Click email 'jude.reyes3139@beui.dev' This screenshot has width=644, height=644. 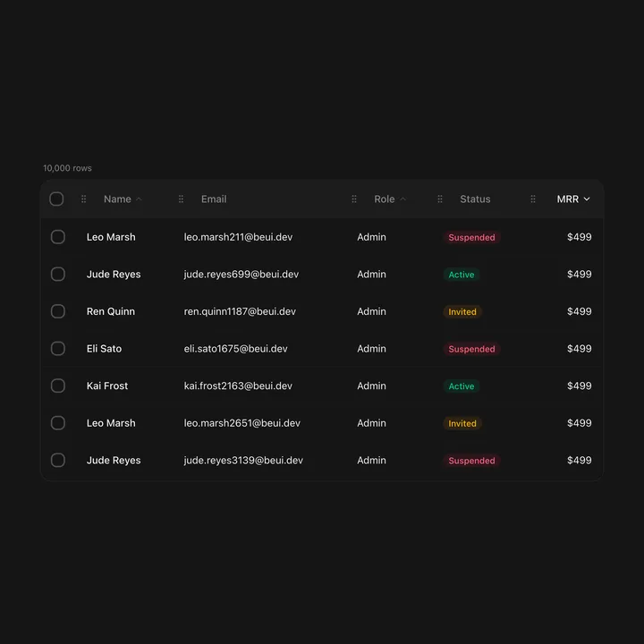click(243, 460)
